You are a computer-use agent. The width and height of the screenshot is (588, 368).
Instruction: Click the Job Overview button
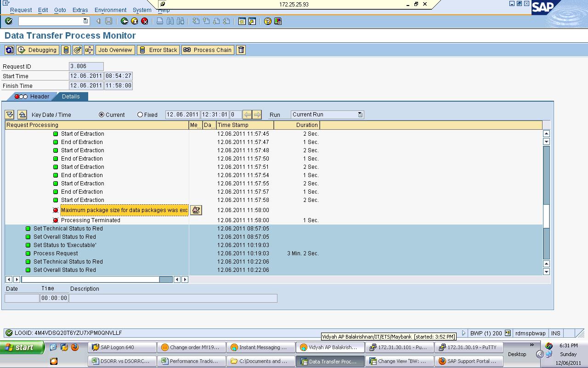click(115, 50)
